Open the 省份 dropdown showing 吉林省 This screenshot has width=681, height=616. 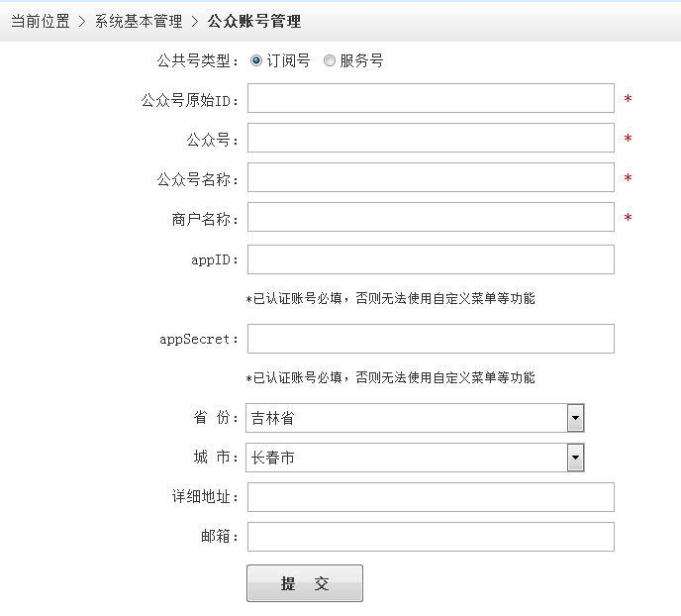(x=415, y=418)
